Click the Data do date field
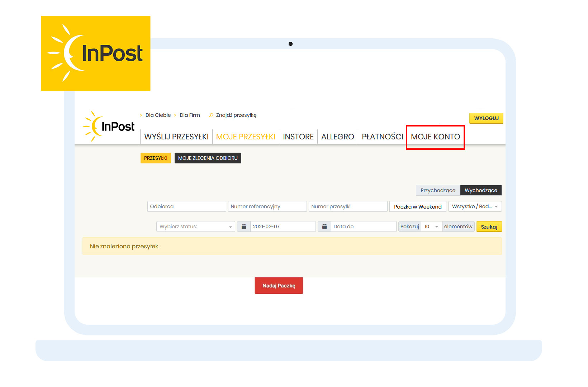This screenshot has width=588, height=387. pos(364,226)
